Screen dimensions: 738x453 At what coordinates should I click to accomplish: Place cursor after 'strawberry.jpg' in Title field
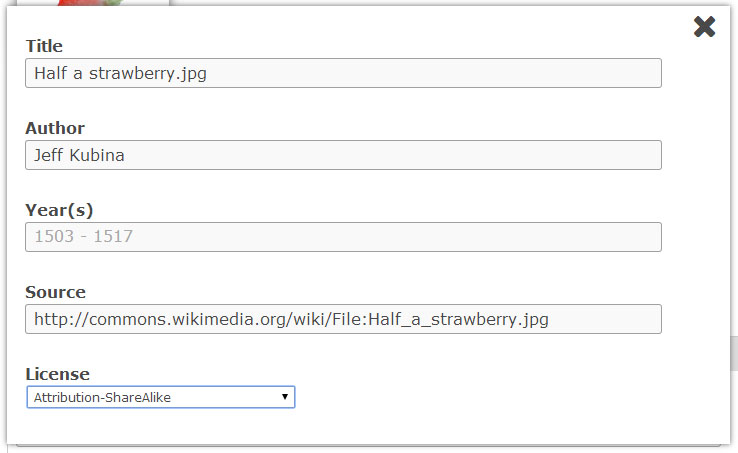coord(208,73)
